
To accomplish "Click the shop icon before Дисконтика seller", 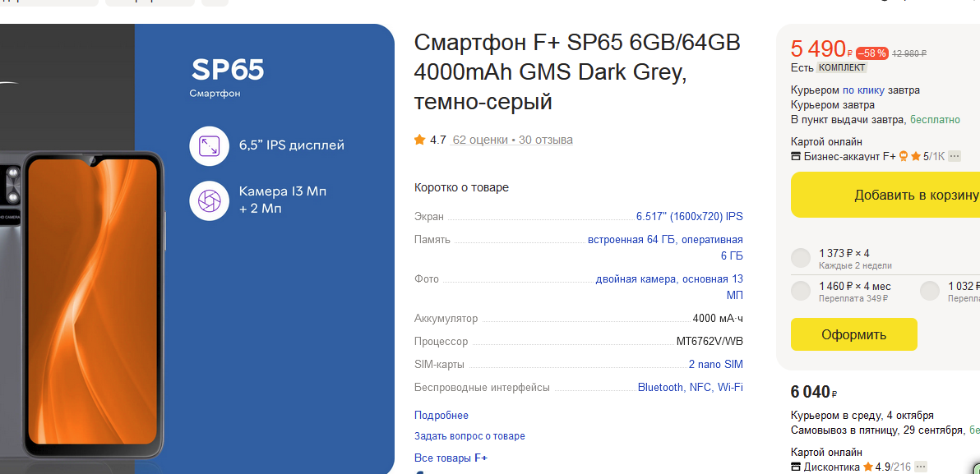I will tap(796, 467).
